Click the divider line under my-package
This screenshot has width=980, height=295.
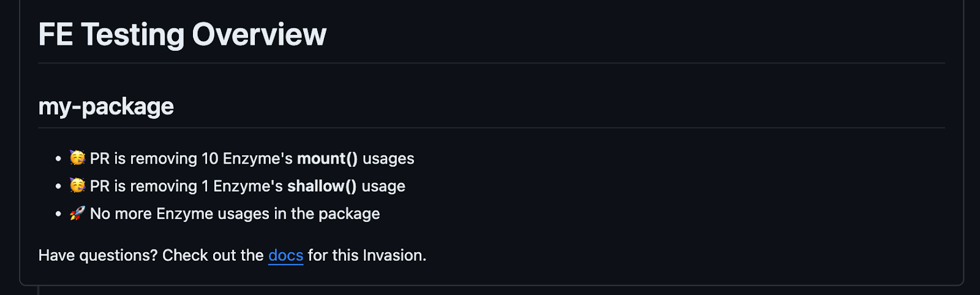(x=491, y=128)
